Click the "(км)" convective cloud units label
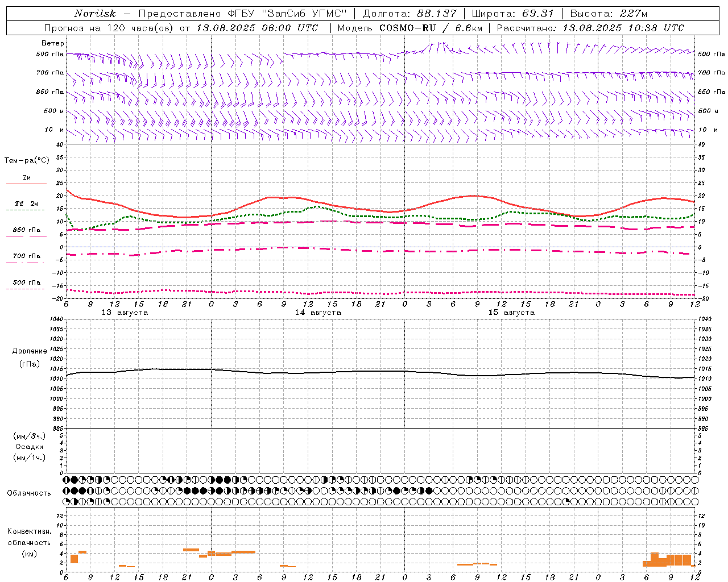 (29, 554)
